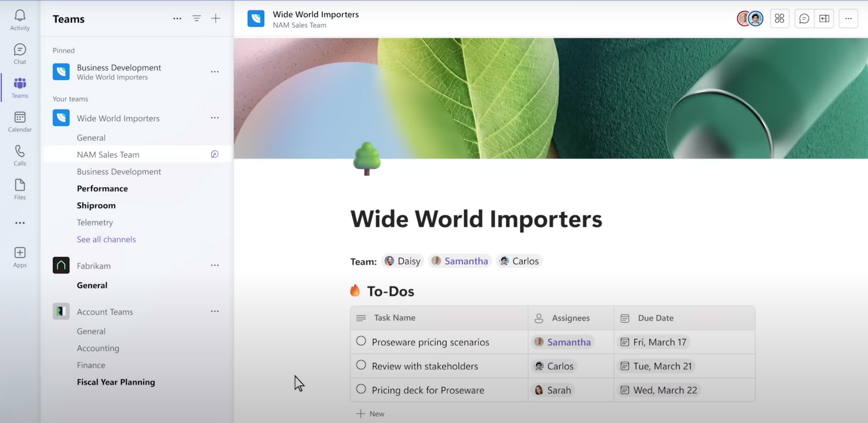Open the Calendar app

click(x=20, y=121)
